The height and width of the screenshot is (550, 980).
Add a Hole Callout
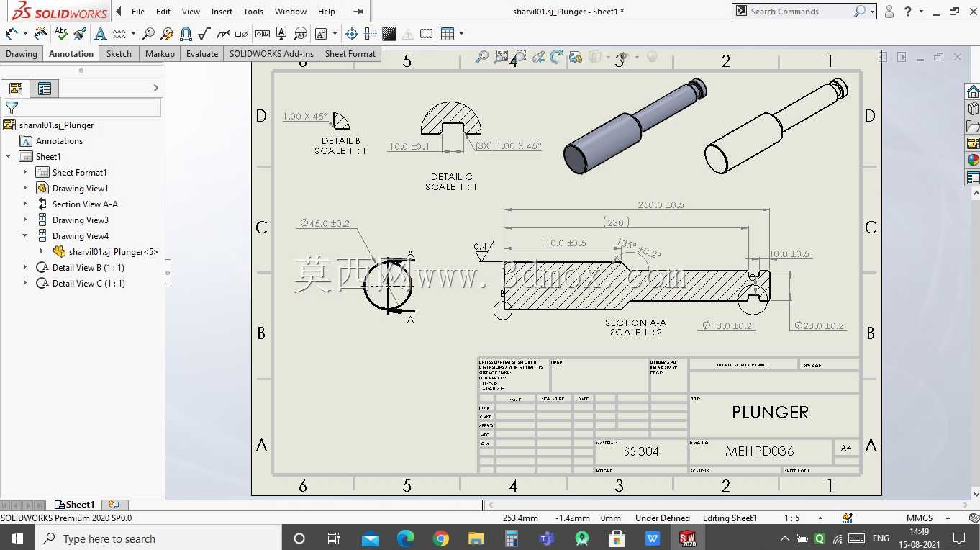(x=242, y=33)
